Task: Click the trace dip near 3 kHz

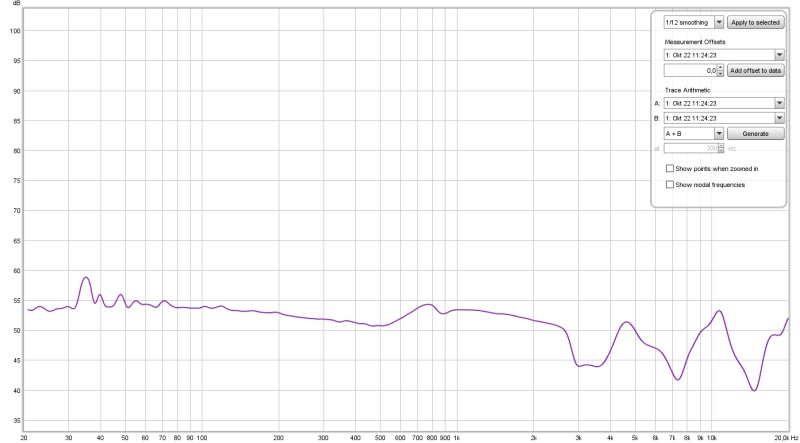Action: pyautogui.click(x=581, y=366)
